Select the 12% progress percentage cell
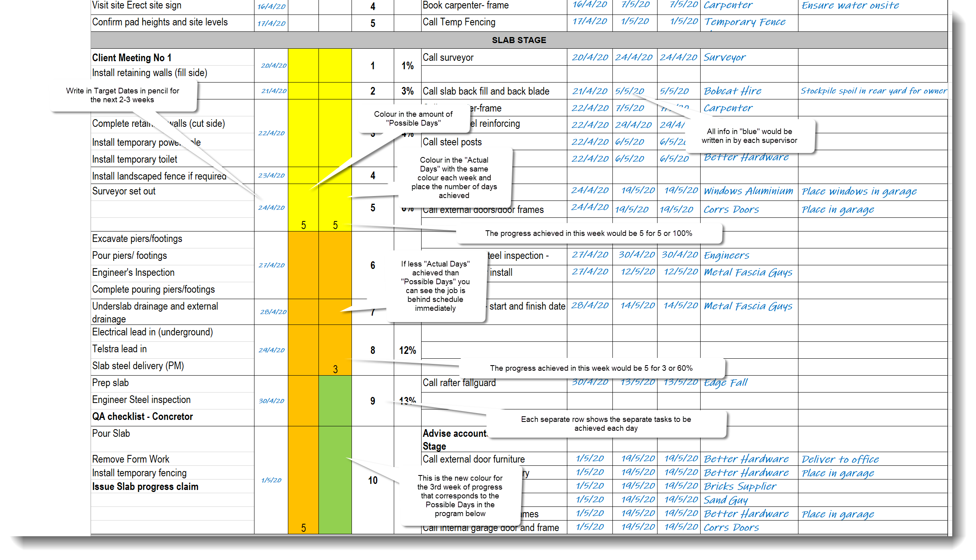 pos(407,350)
